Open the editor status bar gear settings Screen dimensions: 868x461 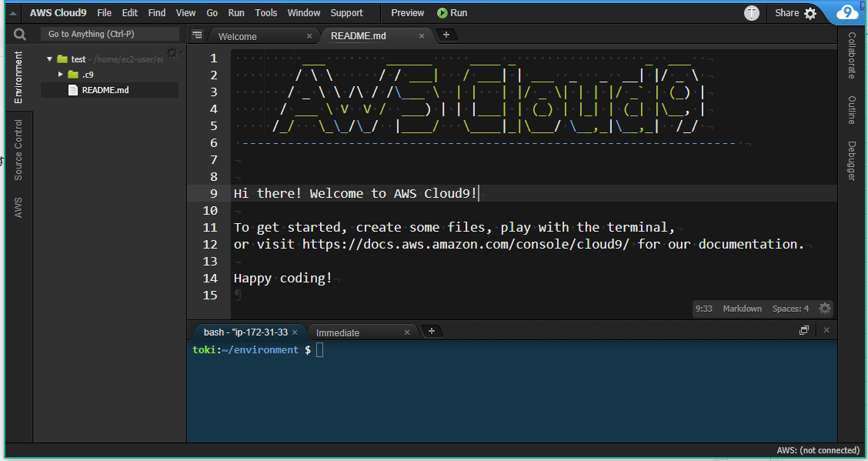pyautogui.click(x=824, y=309)
